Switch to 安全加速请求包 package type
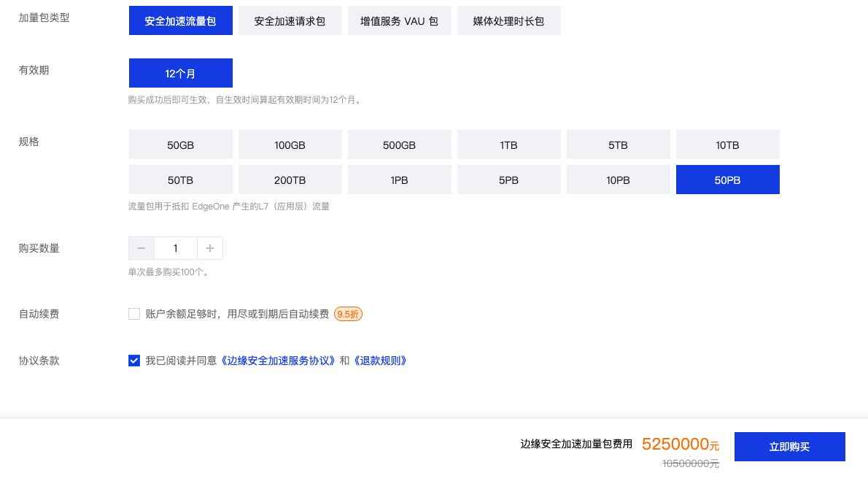The height and width of the screenshot is (481, 868). coord(290,21)
